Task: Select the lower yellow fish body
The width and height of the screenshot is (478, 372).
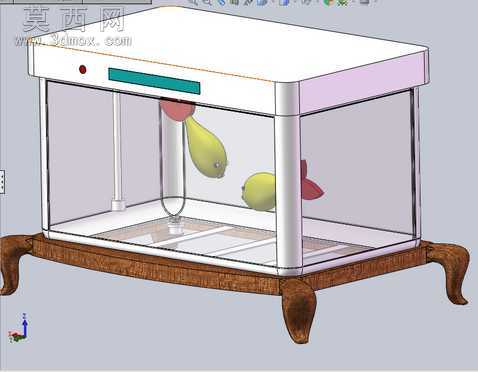Action: (x=259, y=191)
